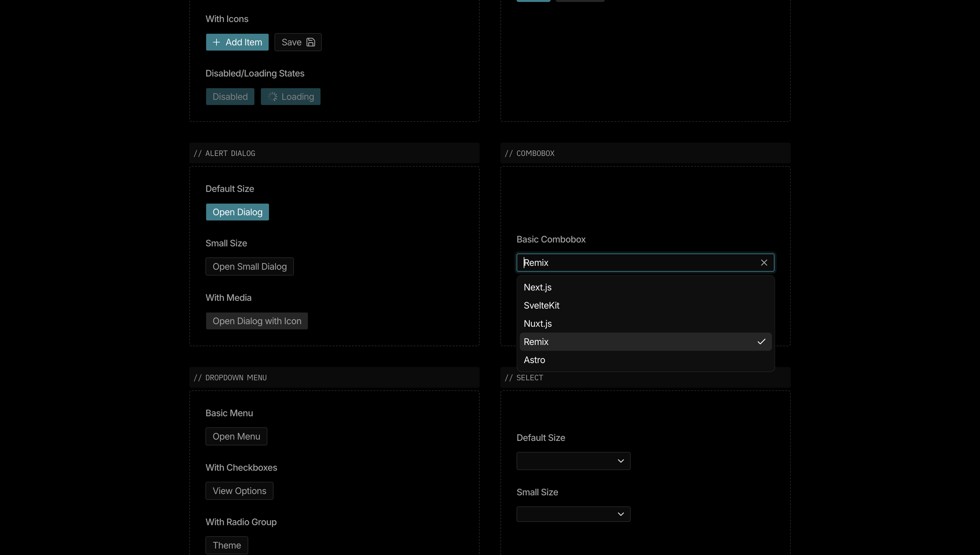Expand the Small Size select dropdown
Viewport: 980px width, 555px height.
(573, 514)
